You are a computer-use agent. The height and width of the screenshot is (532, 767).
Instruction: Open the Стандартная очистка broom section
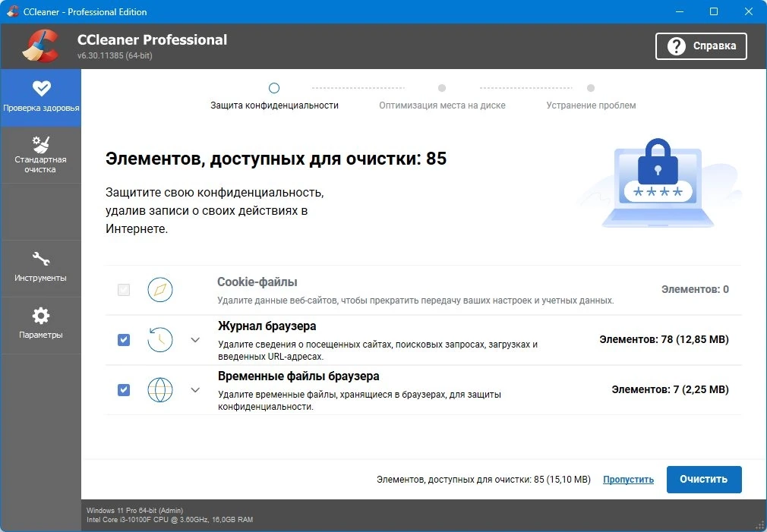(x=40, y=155)
